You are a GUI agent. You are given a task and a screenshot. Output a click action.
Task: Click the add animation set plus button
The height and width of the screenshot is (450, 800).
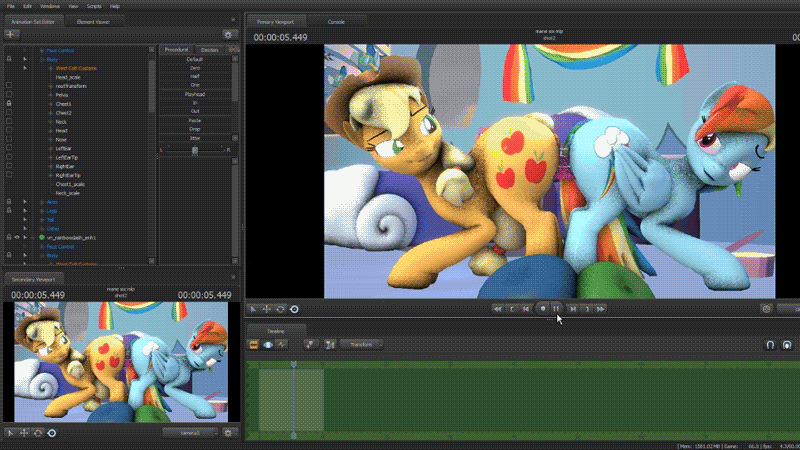point(12,34)
